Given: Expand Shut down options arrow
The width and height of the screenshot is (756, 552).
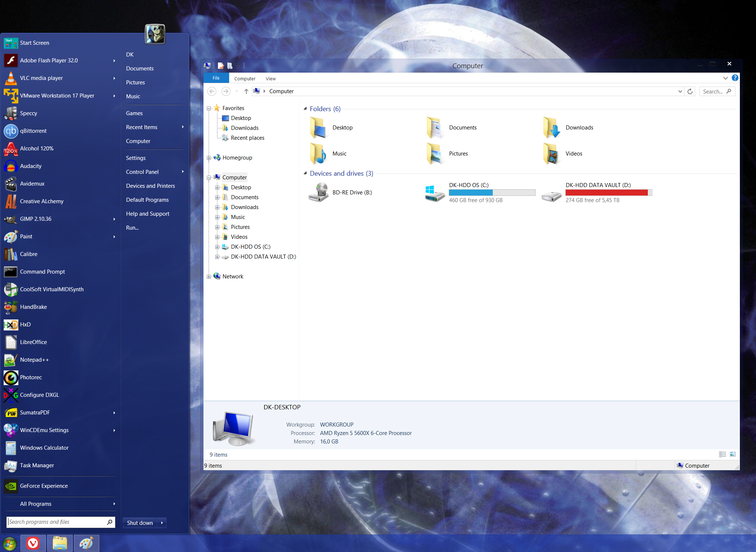Looking at the screenshot, I should point(162,523).
